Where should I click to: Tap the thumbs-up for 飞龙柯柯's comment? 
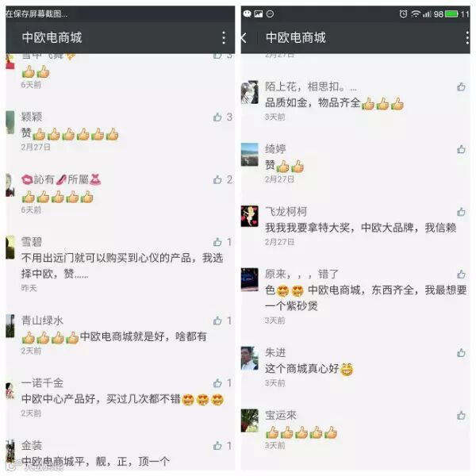click(x=461, y=212)
